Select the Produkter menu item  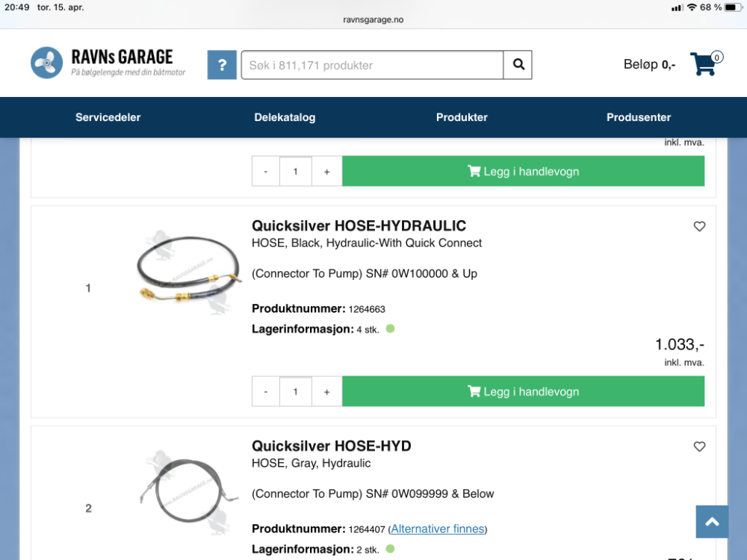coord(462,117)
